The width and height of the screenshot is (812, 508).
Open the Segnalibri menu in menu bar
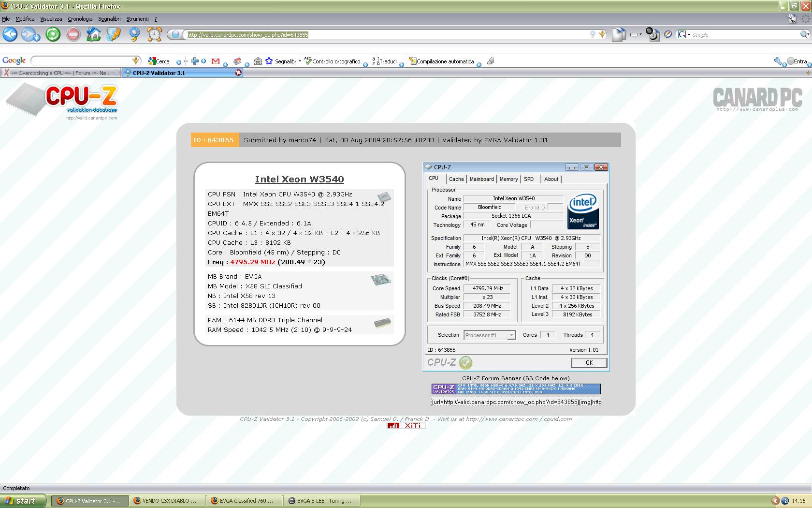[109, 19]
